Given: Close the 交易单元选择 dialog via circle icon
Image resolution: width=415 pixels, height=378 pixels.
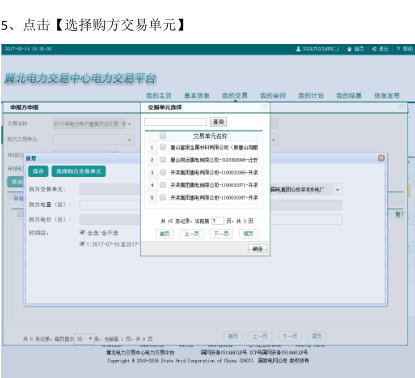Looking at the screenshot, I should pos(264,107).
